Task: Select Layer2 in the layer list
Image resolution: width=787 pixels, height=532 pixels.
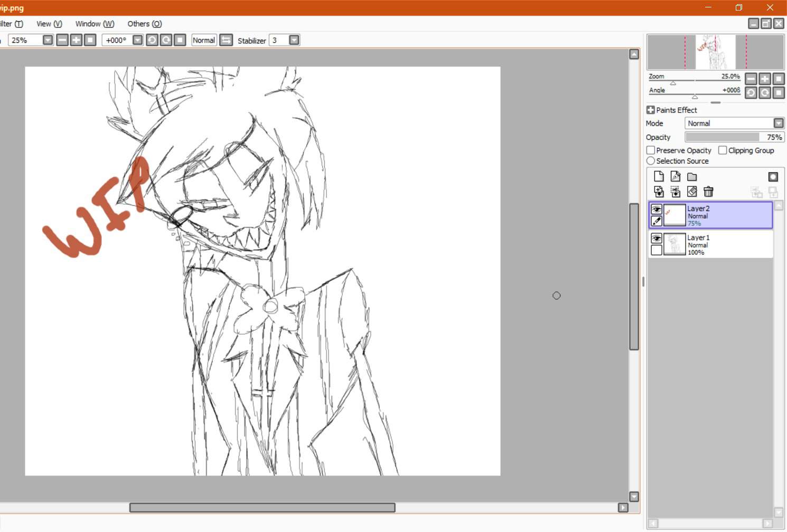Action: pos(711,215)
